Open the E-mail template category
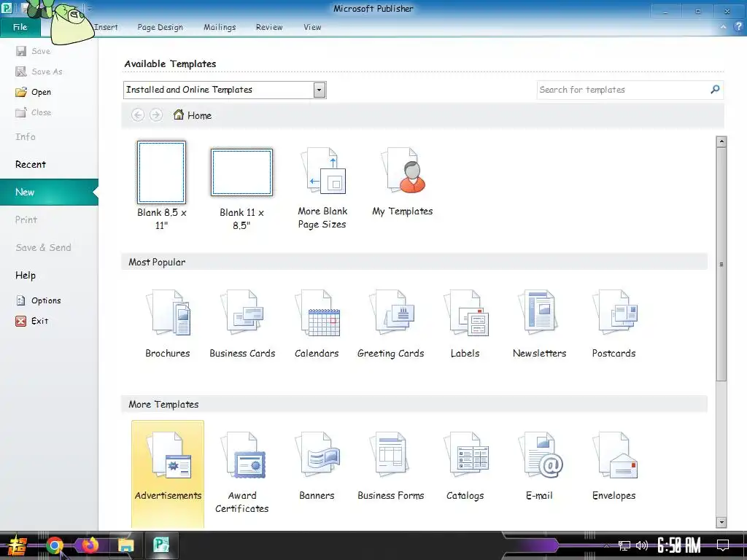This screenshot has width=747, height=560. click(x=539, y=466)
